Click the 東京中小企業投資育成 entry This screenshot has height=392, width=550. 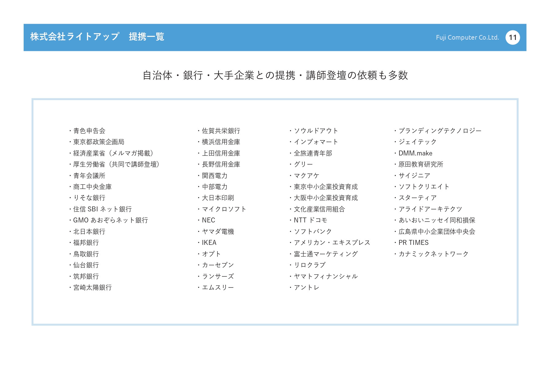pyautogui.click(x=324, y=187)
